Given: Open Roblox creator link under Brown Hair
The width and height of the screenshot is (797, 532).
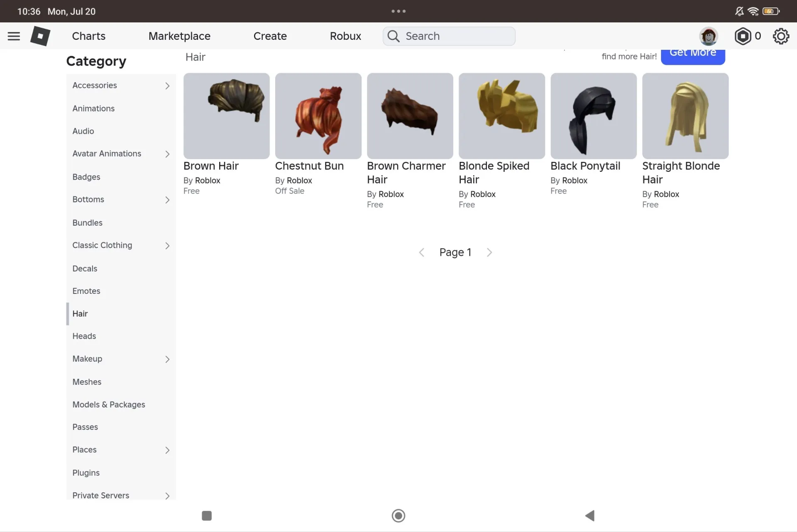Looking at the screenshot, I should click(208, 181).
